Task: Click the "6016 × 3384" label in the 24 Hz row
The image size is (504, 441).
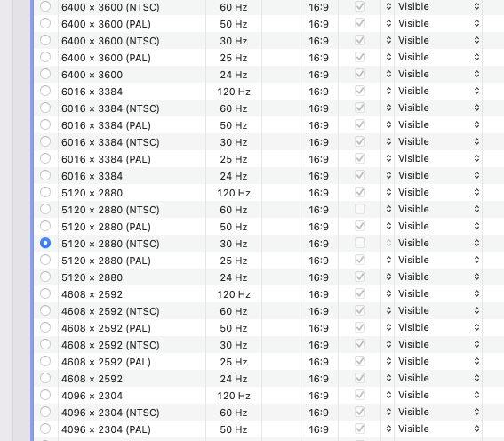Action: coord(92,176)
